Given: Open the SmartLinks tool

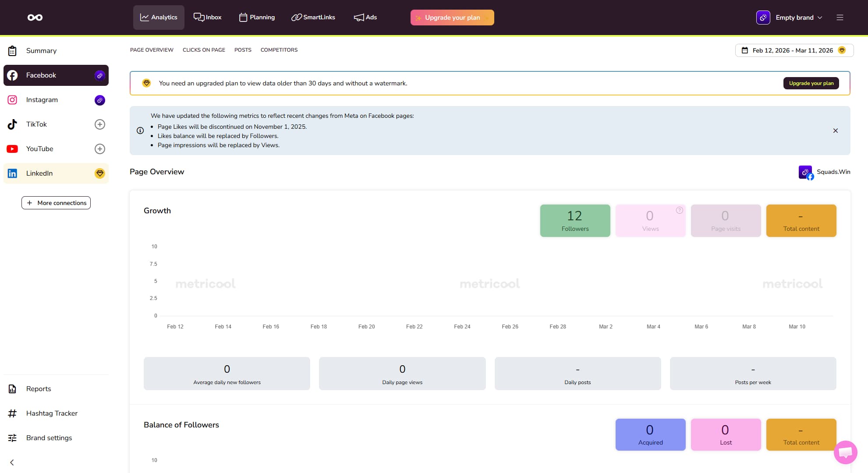Looking at the screenshot, I should click(x=313, y=17).
